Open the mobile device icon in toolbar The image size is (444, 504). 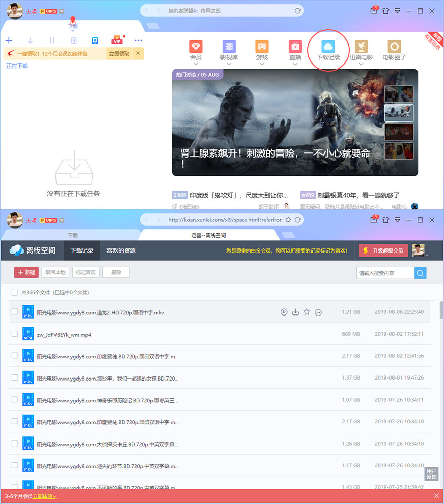pos(95,40)
